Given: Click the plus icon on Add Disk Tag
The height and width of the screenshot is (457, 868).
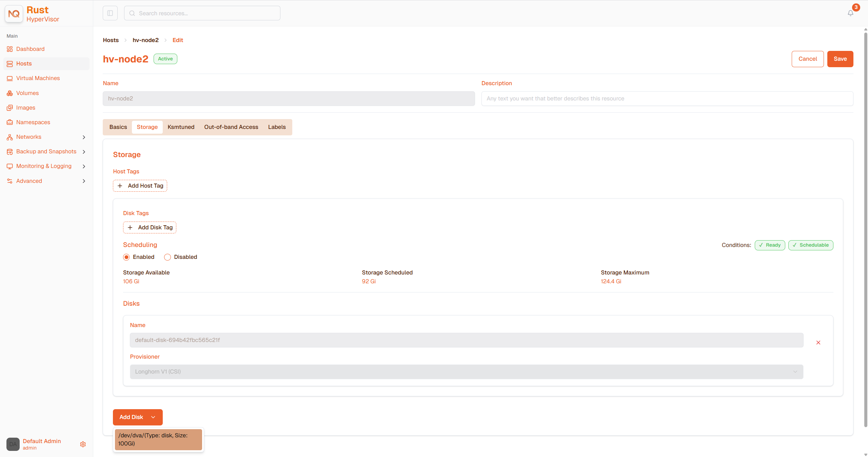Looking at the screenshot, I should [130, 228].
